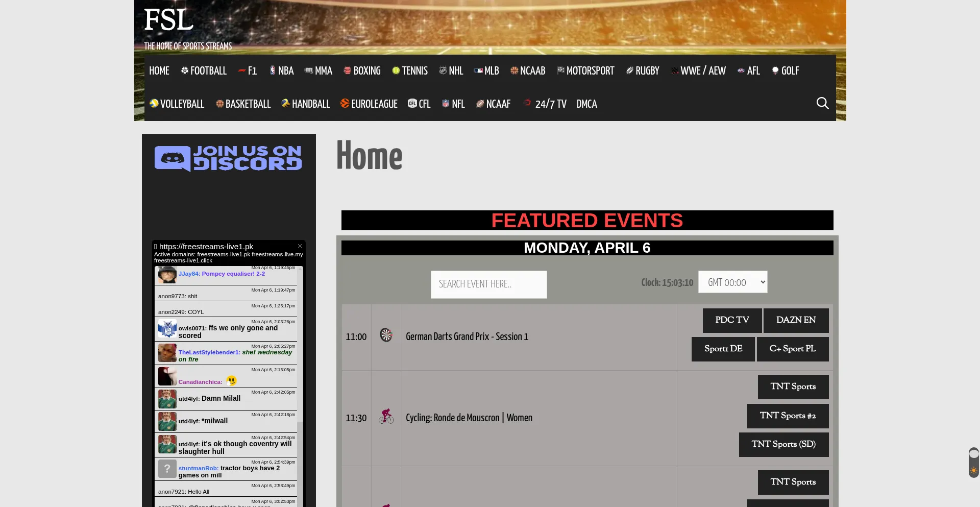Image resolution: width=980 pixels, height=507 pixels.
Task: Open the MOTORSPORT category
Action: tap(585, 71)
